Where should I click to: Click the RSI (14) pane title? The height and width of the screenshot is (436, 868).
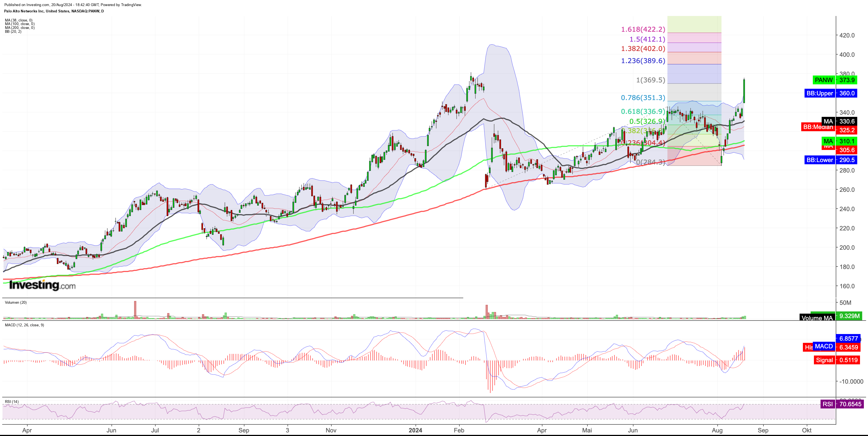click(x=12, y=402)
